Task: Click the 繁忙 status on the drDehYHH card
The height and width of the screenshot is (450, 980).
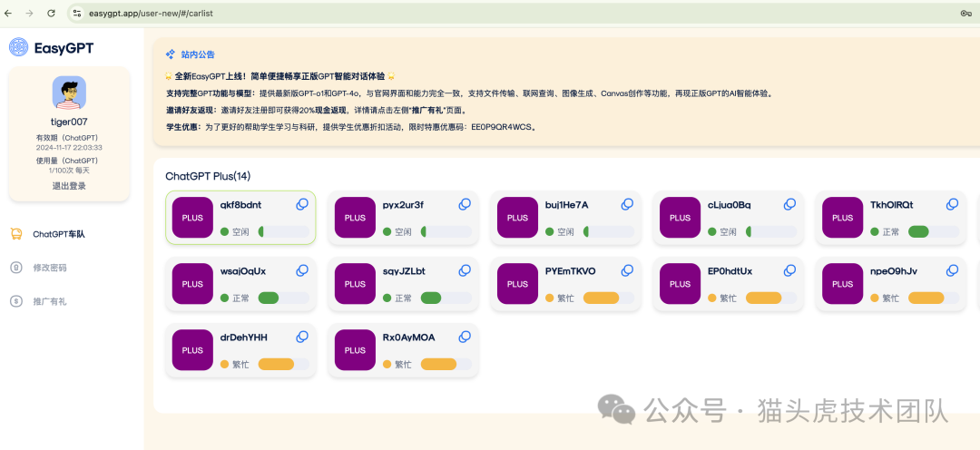Action: (234, 365)
